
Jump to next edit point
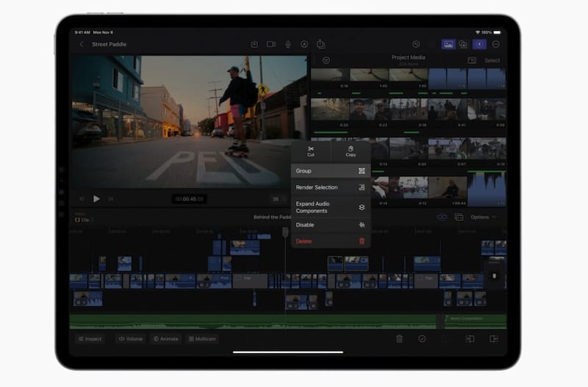[111, 199]
